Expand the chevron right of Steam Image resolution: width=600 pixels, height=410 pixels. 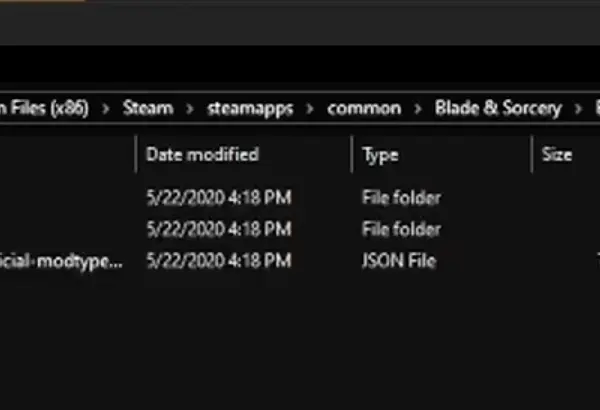tap(190, 109)
